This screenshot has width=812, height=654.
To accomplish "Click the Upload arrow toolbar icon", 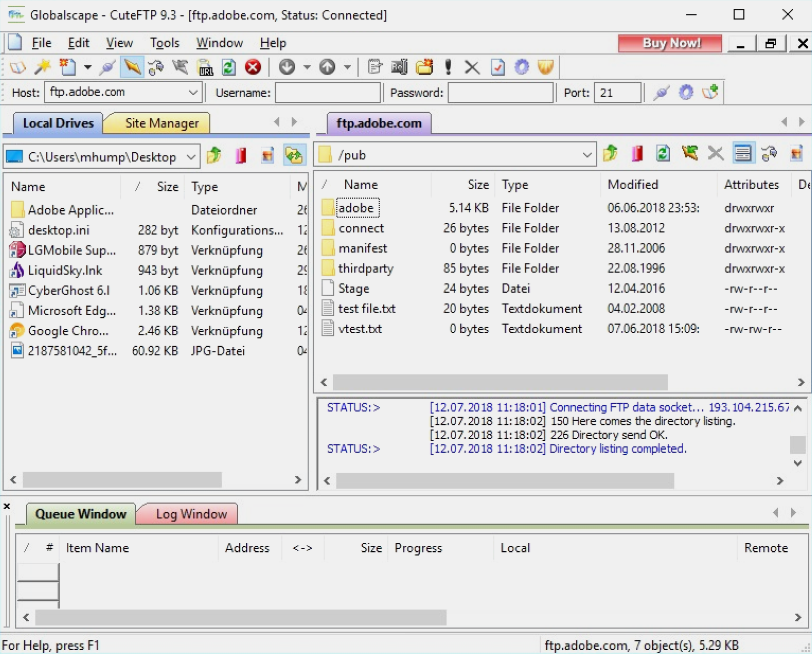I will pos(327,67).
